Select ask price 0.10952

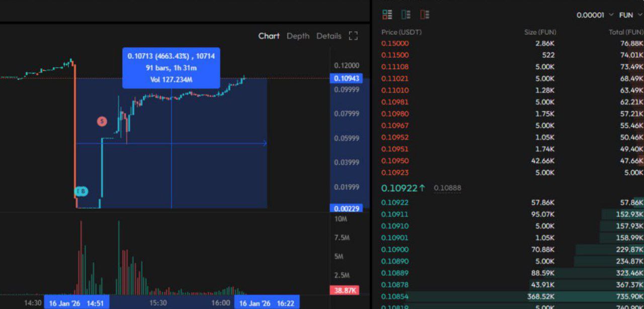point(395,137)
